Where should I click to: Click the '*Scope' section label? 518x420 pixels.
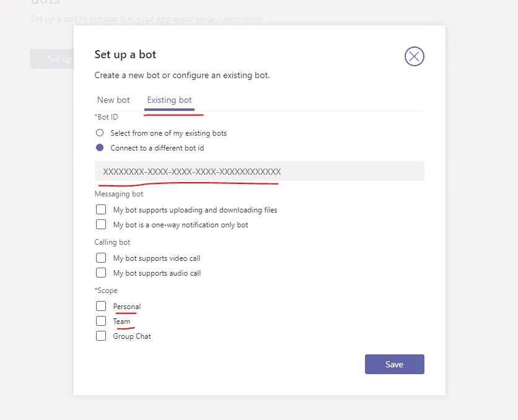pyautogui.click(x=106, y=291)
